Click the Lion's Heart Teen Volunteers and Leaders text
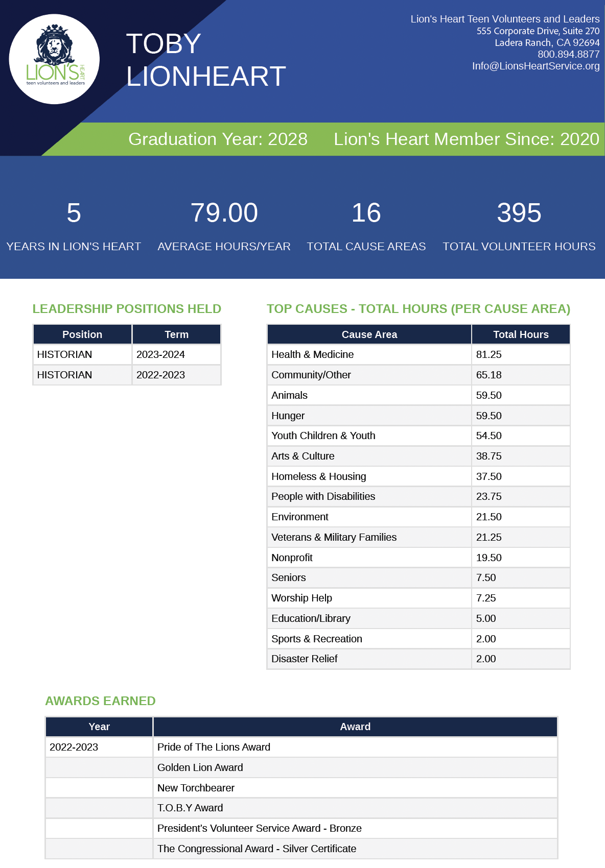Image resolution: width=605 pixels, height=868 pixels. pyautogui.click(x=505, y=19)
